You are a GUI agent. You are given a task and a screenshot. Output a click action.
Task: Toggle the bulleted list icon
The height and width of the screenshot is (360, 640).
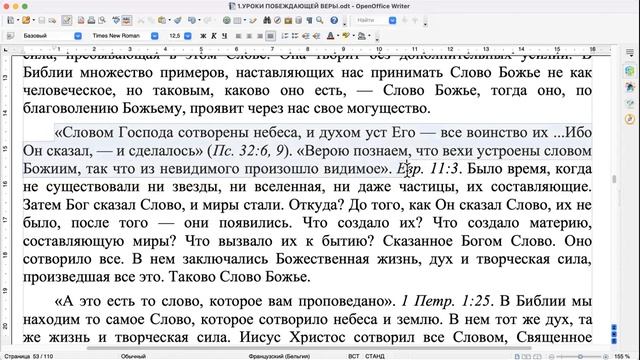pos(295,36)
